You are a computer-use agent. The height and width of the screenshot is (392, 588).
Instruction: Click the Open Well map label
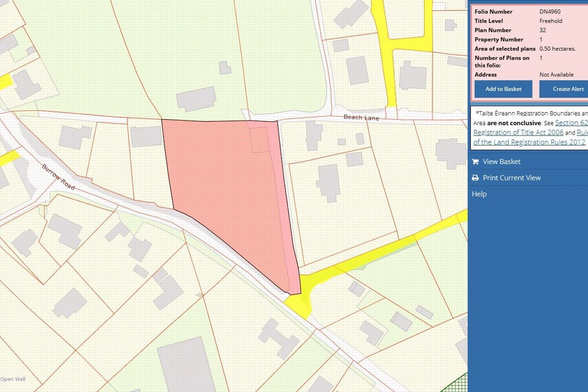tap(13, 379)
